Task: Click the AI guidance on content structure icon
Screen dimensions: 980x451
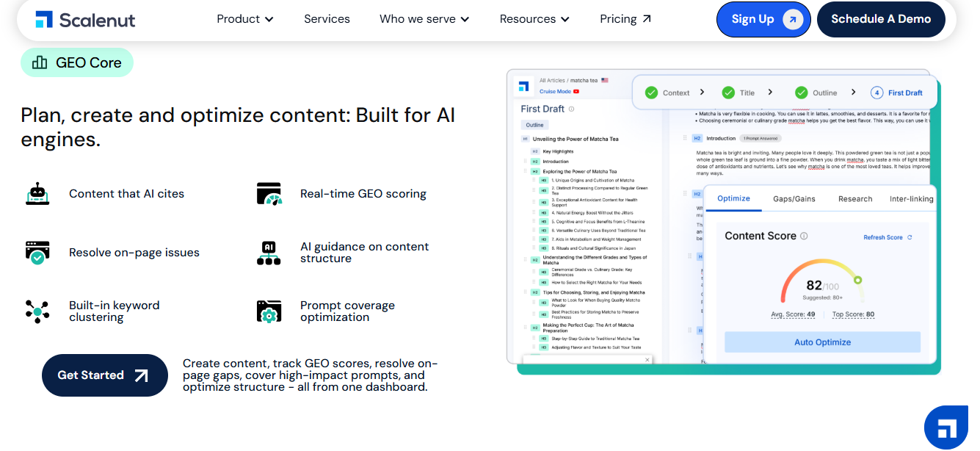Action: click(269, 253)
